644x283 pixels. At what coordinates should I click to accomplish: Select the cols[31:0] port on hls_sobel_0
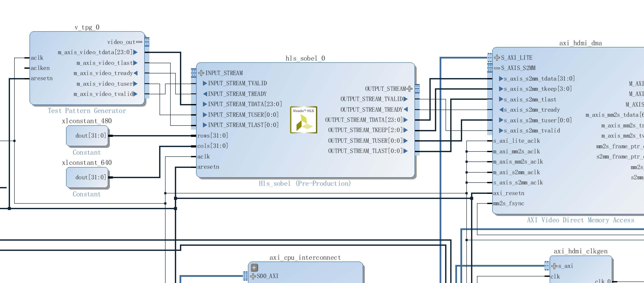tap(212, 146)
